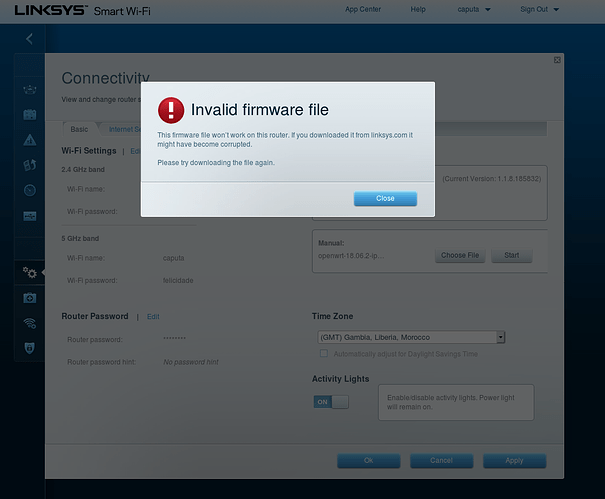This screenshot has height=499, width=605.
Task: Open the Wireless settings sidebar icon
Action: (x=30, y=323)
